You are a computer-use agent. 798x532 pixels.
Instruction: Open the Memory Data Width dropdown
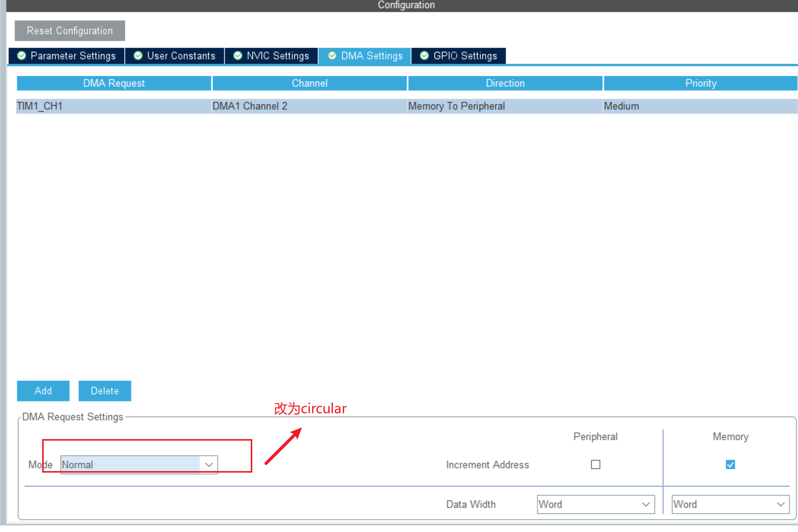(x=730, y=504)
